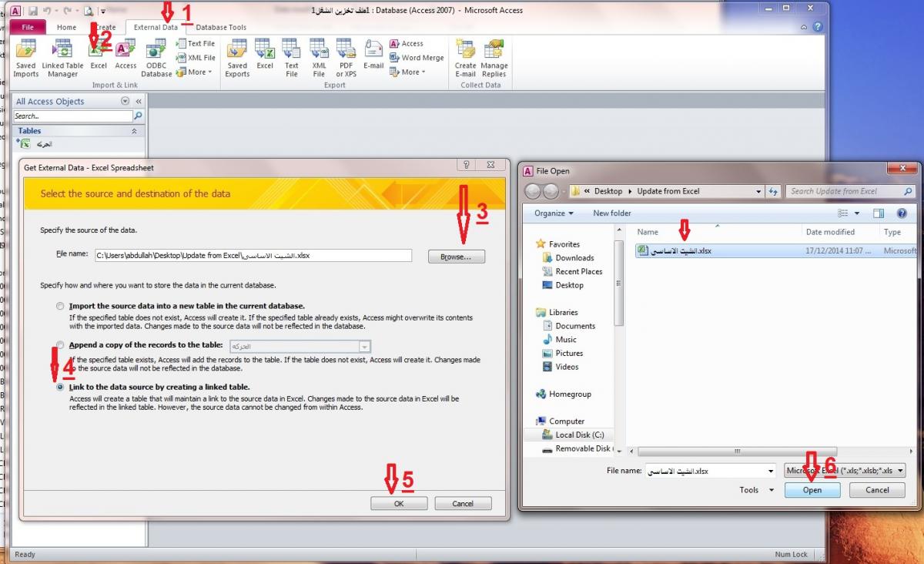Open the File name history dropdown
The height and width of the screenshot is (564, 924).
tap(771, 471)
